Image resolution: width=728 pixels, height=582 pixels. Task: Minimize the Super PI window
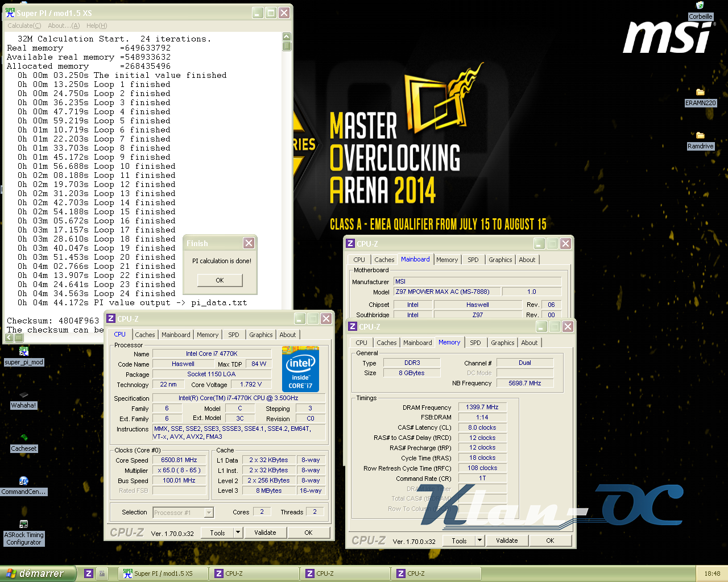coord(258,13)
